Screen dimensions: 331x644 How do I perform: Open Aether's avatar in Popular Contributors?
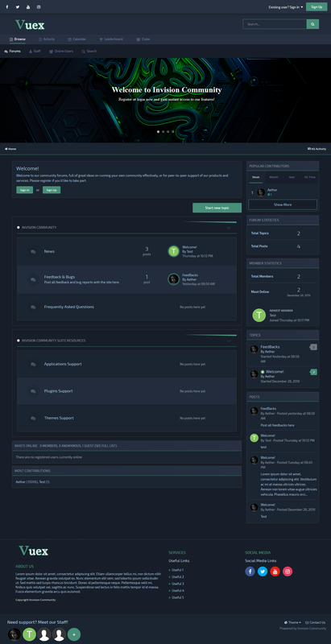click(x=261, y=192)
